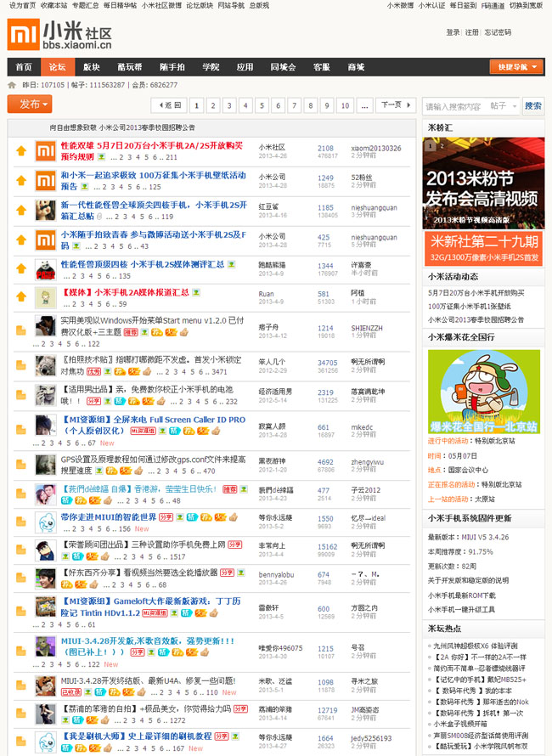The width and height of the screenshot is (552, 756).
Task: Click the 返回 back button in pagination
Action: pos(170,105)
